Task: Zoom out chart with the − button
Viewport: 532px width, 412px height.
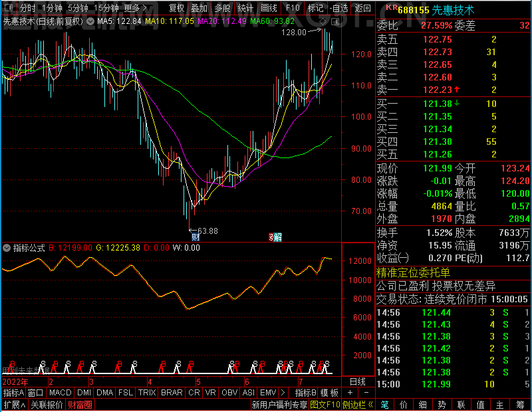Action: 366,393
